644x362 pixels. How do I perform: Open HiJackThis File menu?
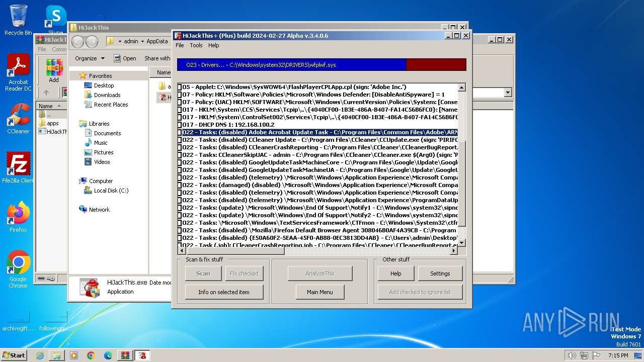[x=180, y=45]
